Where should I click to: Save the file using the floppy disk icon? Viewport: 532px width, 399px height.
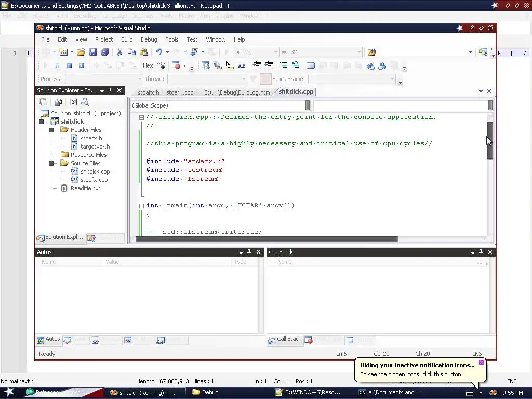93,52
